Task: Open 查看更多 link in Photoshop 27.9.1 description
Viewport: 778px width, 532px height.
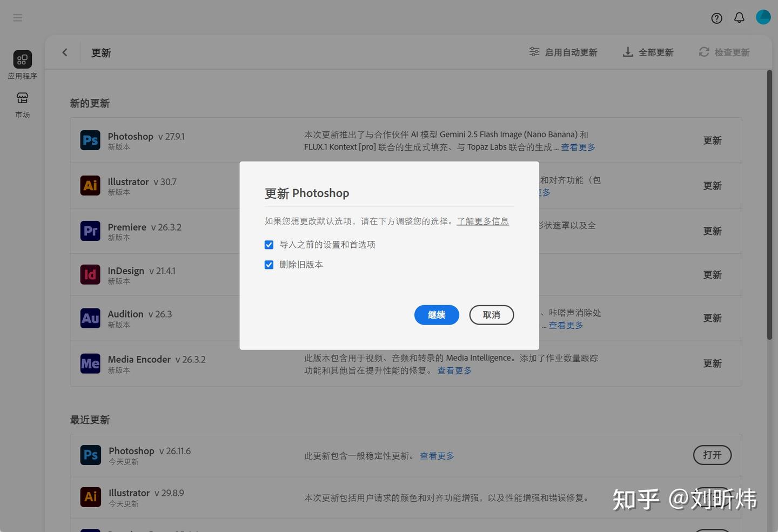Action: point(578,147)
